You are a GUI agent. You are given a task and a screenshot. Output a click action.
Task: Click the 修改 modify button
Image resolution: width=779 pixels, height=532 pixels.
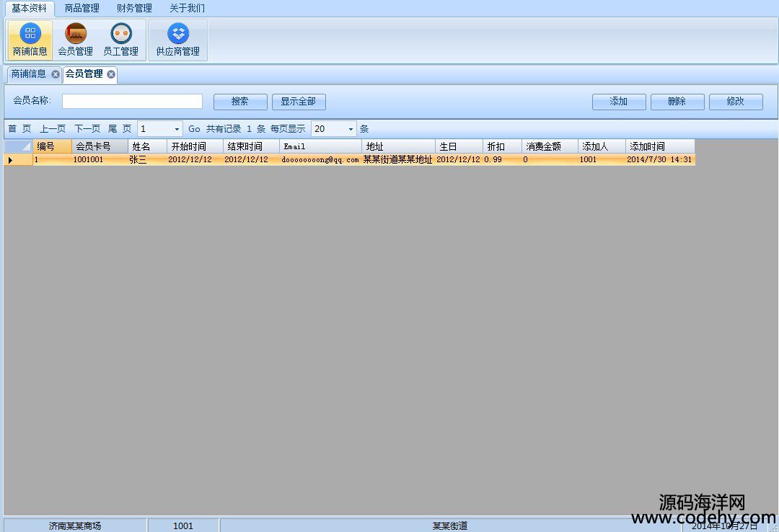[735, 102]
